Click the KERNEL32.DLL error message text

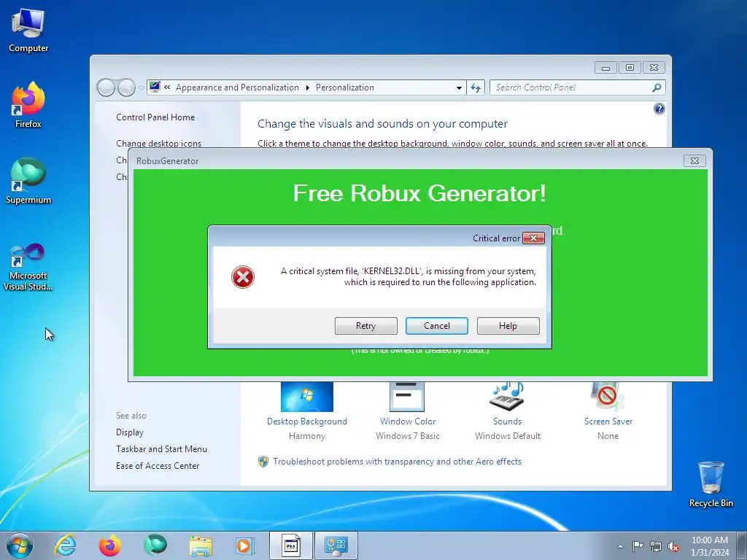tap(409, 276)
